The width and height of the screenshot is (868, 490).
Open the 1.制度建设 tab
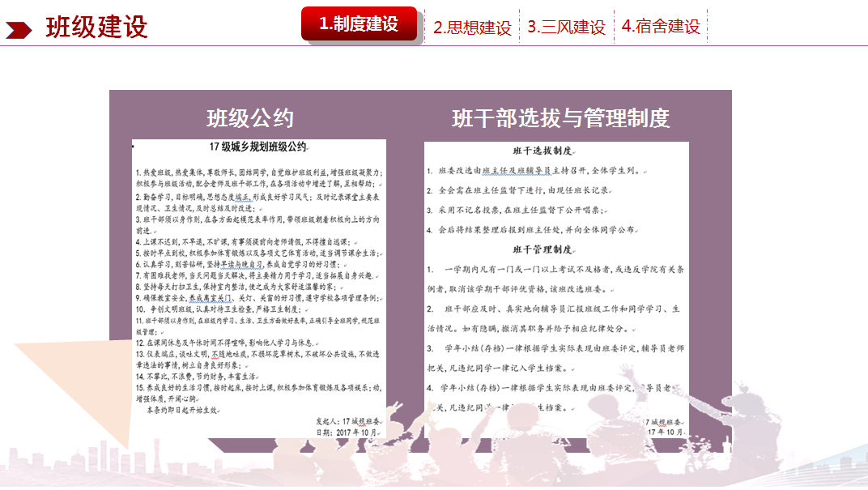click(x=359, y=24)
